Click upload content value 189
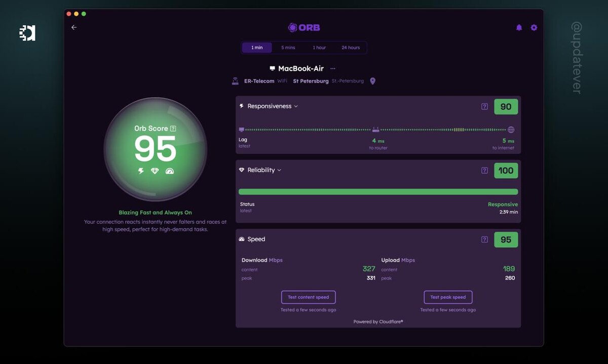This screenshot has height=364, width=608. (x=509, y=269)
